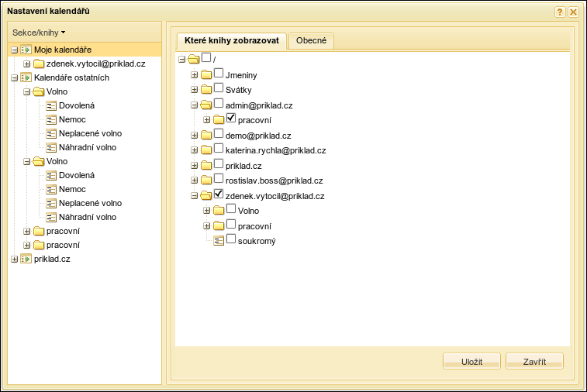
Task: Click the Moje kalendáře calendar icon
Action: pos(26,50)
